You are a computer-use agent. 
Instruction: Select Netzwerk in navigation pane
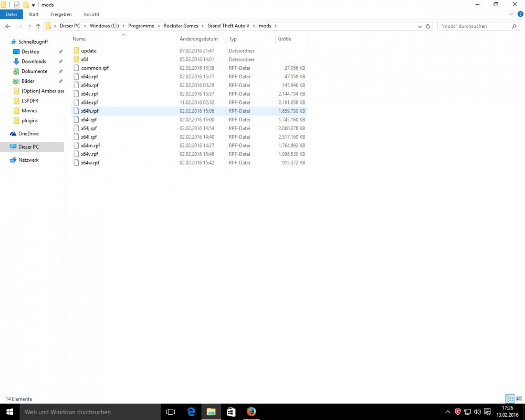pyautogui.click(x=28, y=160)
